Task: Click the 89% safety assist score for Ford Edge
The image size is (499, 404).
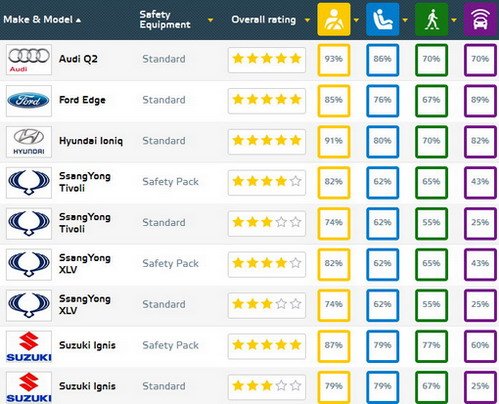Action: [480, 101]
